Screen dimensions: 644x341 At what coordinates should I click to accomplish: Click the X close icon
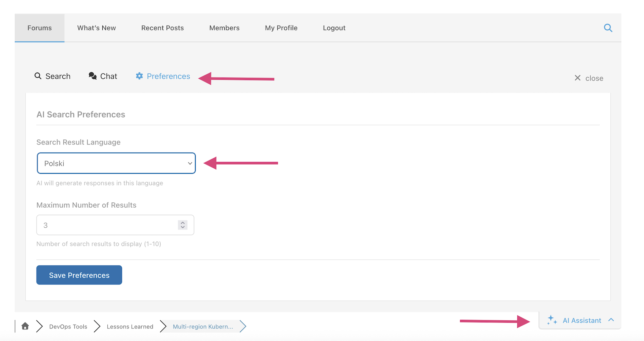(577, 78)
